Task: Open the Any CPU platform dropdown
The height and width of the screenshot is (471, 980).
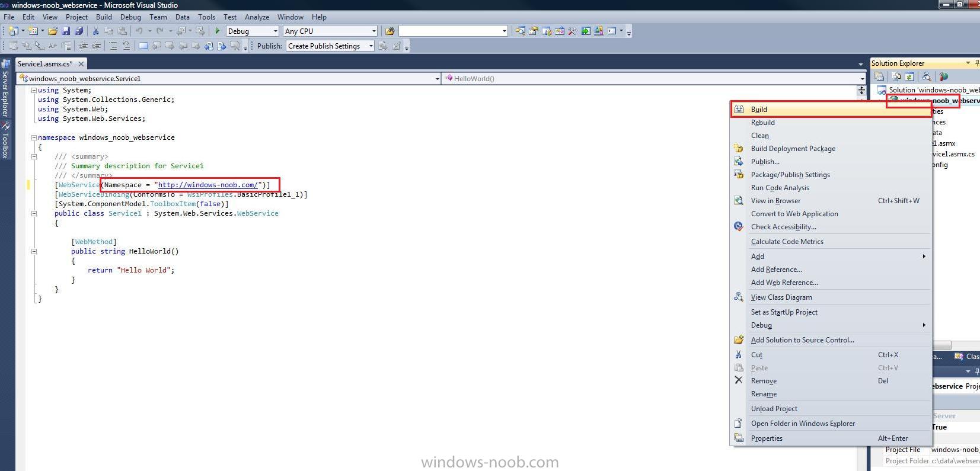Action: (x=374, y=31)
